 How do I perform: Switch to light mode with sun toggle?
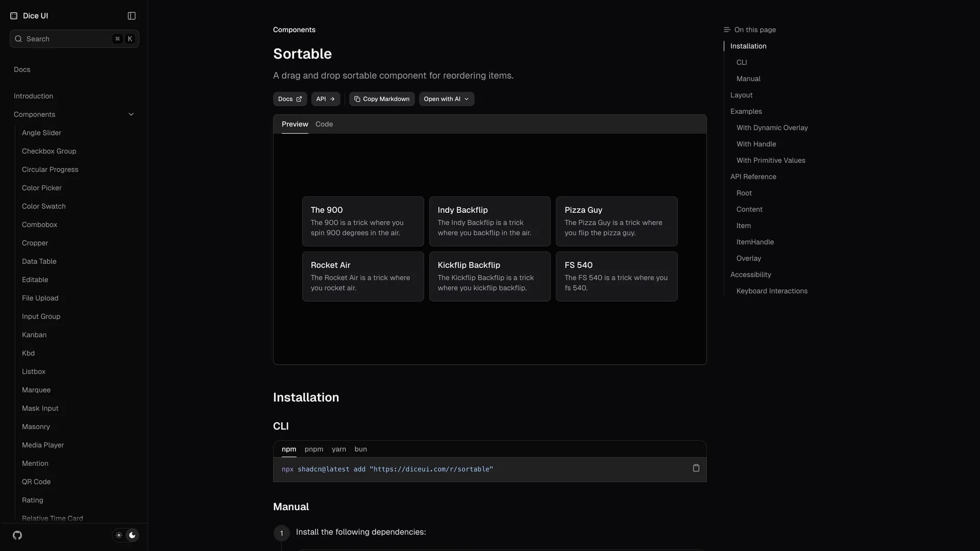coord(118,535)
